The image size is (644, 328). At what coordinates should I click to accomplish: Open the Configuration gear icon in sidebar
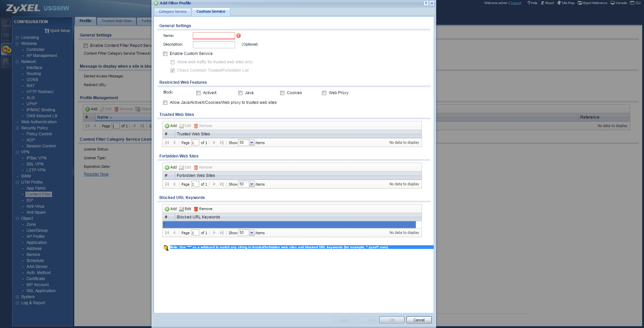pos(7,50)
